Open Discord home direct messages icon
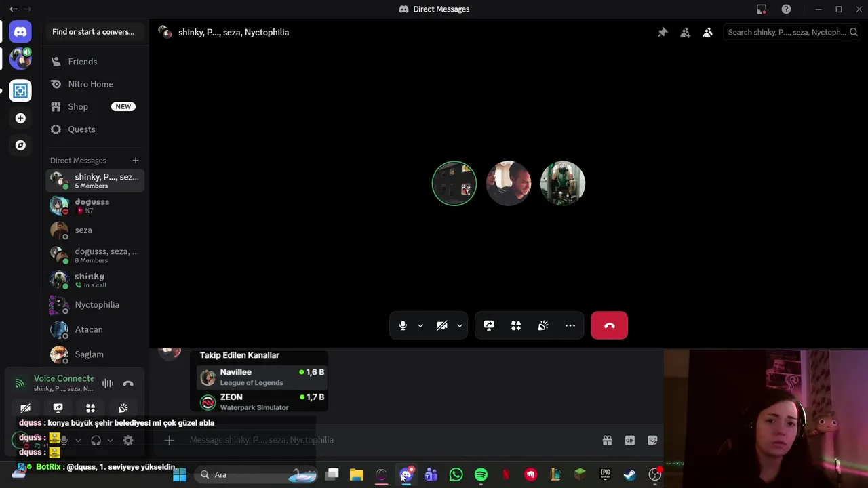 [20, 32]
